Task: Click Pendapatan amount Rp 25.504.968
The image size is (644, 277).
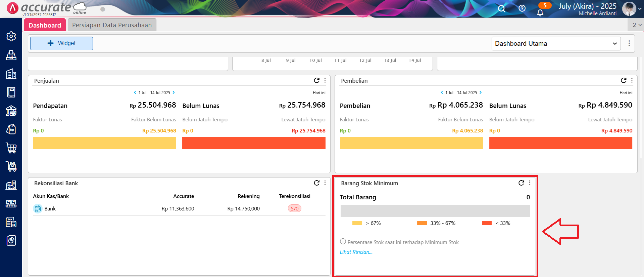Action: (x=153, y=105)
